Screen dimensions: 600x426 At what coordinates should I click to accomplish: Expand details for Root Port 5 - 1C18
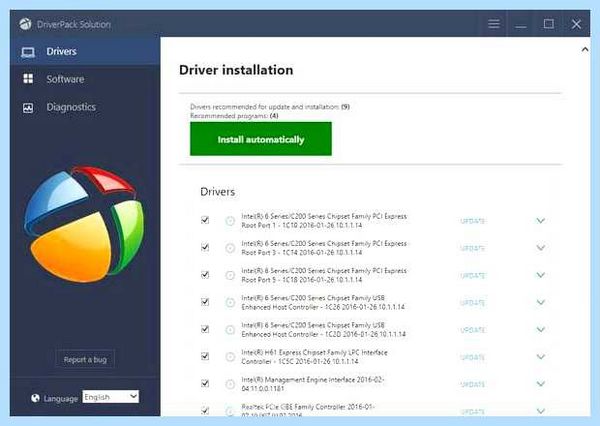click(540, 275)
